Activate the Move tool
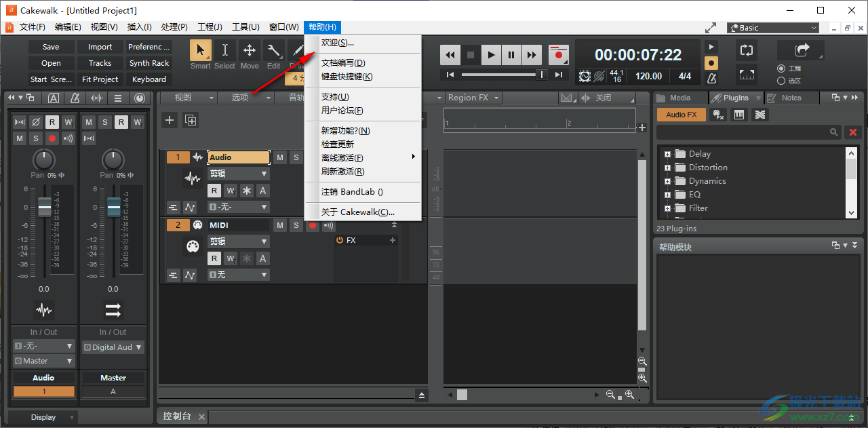868x428 pixels. click(x=250, y=51)
